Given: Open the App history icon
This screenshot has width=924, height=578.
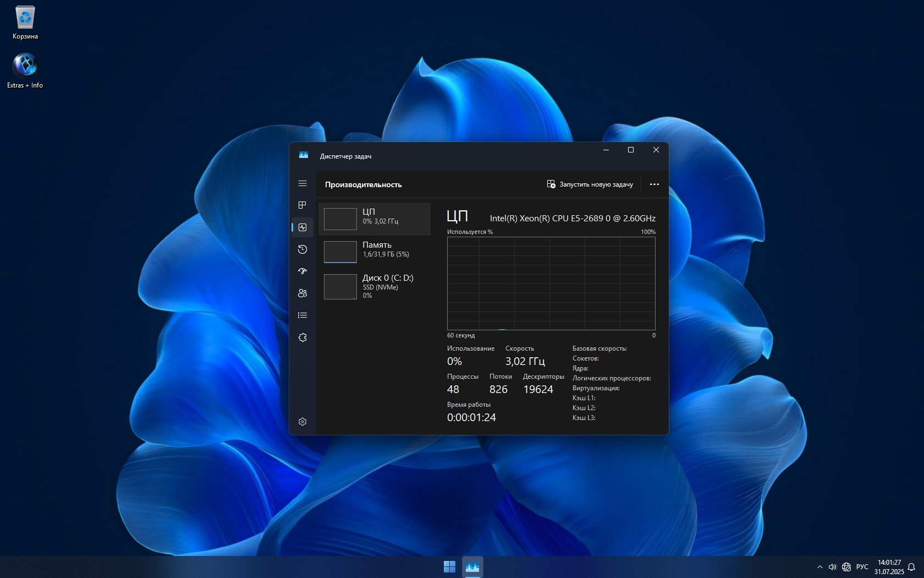Looking at the screenshot, I should [302, 249].
